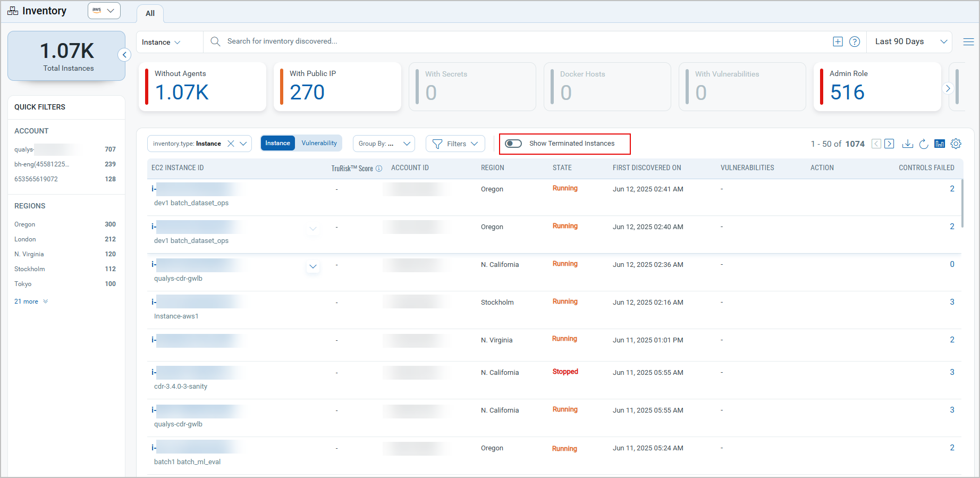Switch to Vulnerability view
The image size is (980, 478).
tap(319, 143)
